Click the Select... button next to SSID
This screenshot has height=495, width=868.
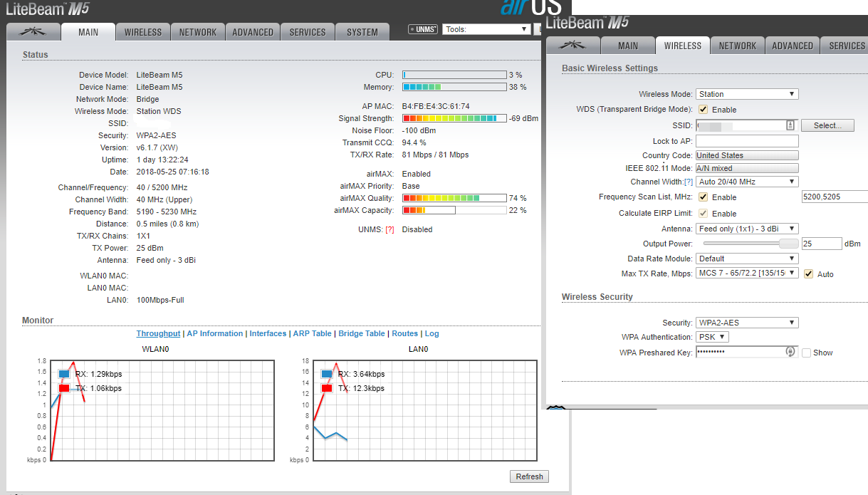[x=827, y=125]
